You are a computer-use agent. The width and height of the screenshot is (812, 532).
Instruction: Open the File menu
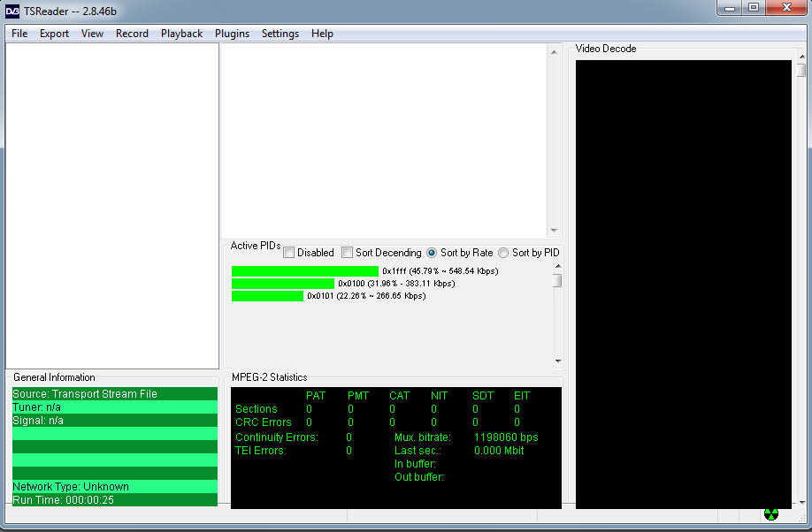(x=19, y=34)
